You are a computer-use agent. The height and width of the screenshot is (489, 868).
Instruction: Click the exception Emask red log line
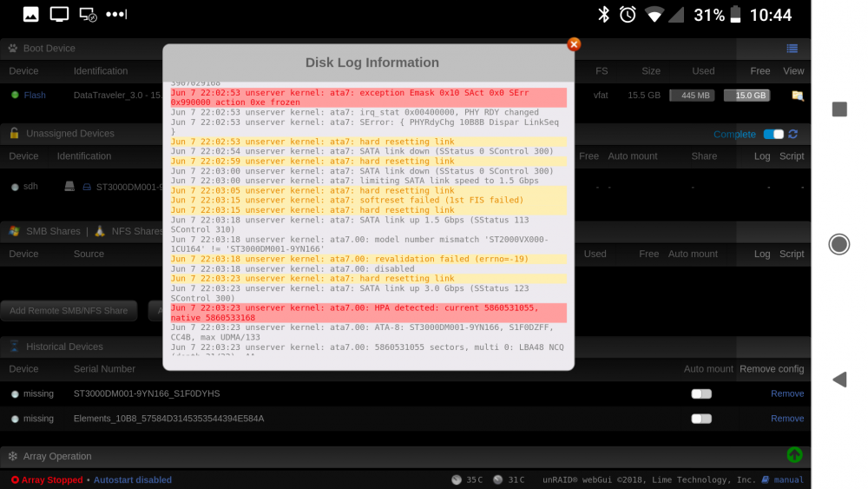pos(368,97)
